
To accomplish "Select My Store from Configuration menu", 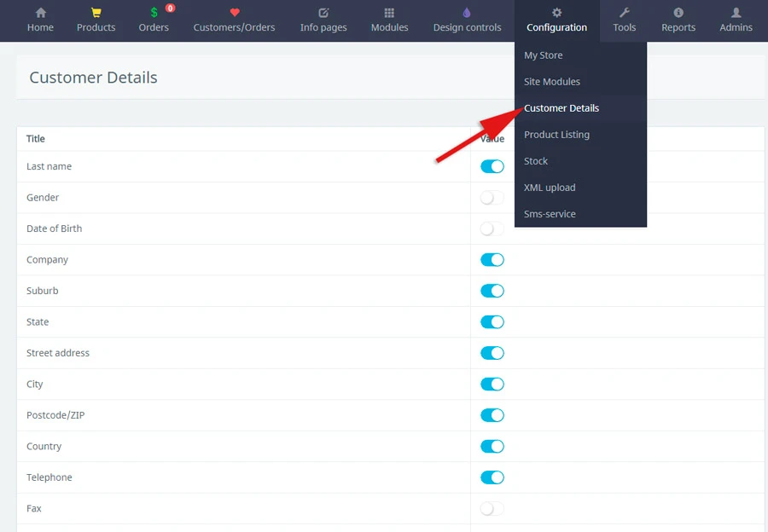I will (x=544, y=55).
